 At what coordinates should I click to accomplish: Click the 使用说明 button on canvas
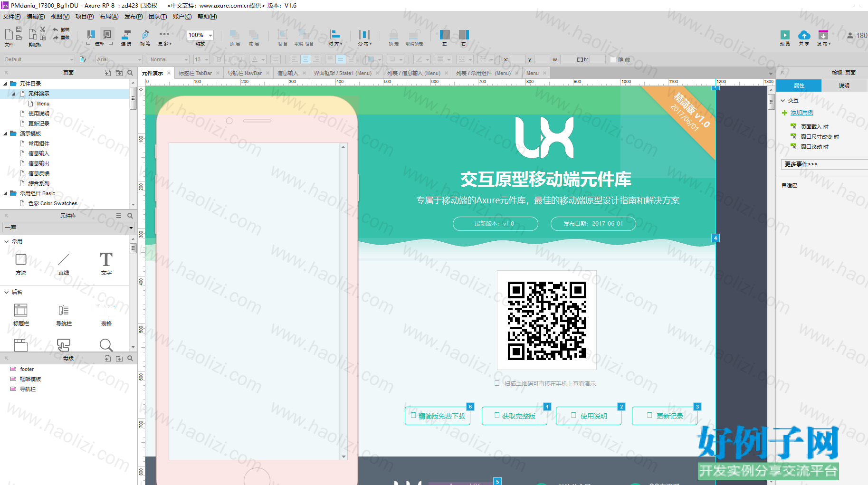[589, 416]
